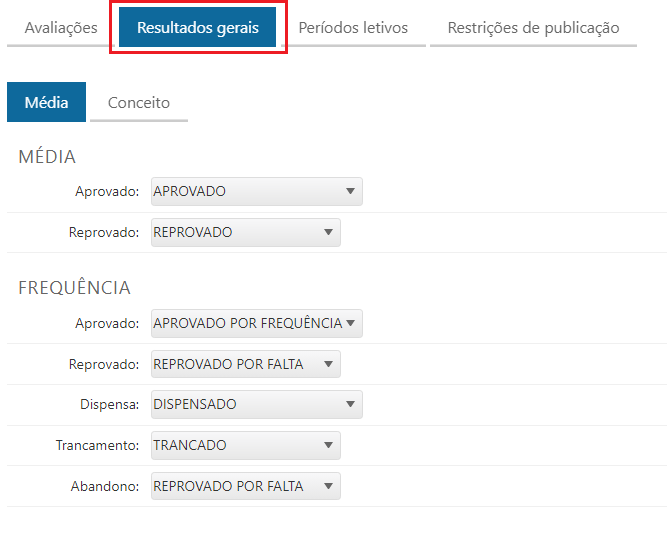667x535 pixels.
Task: Click the FREQUÊNCIA section heading
Action: pos(74,288)
